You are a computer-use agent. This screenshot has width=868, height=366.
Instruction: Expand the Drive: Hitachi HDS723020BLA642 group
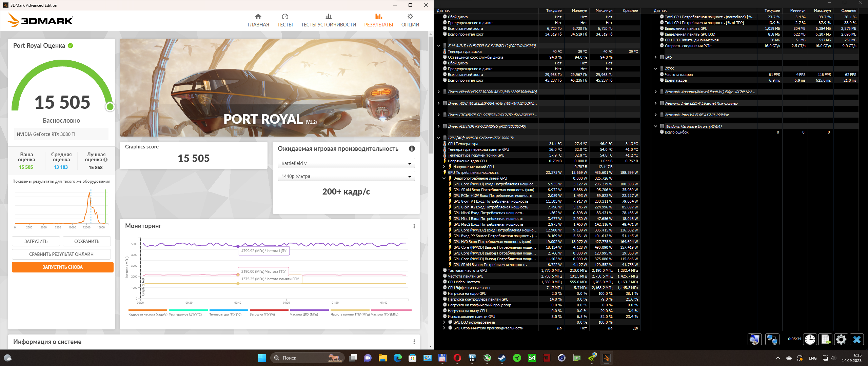click(x=438, y=92)
